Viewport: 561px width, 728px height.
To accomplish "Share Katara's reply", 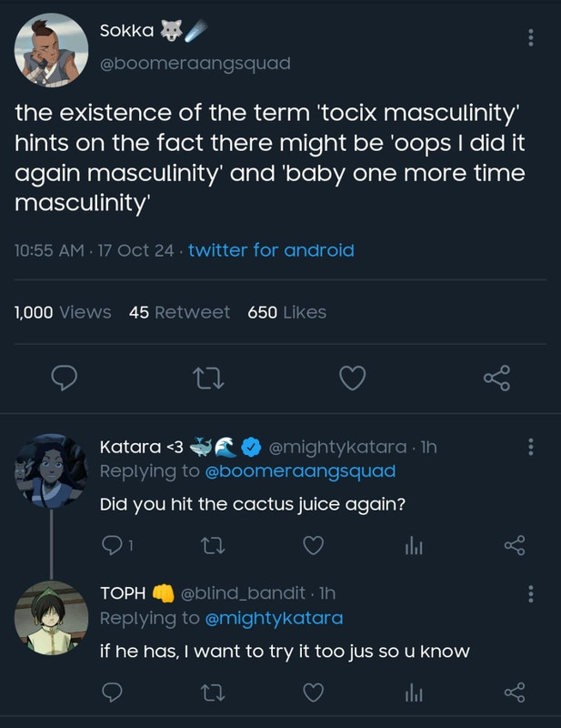I will 515,545.
